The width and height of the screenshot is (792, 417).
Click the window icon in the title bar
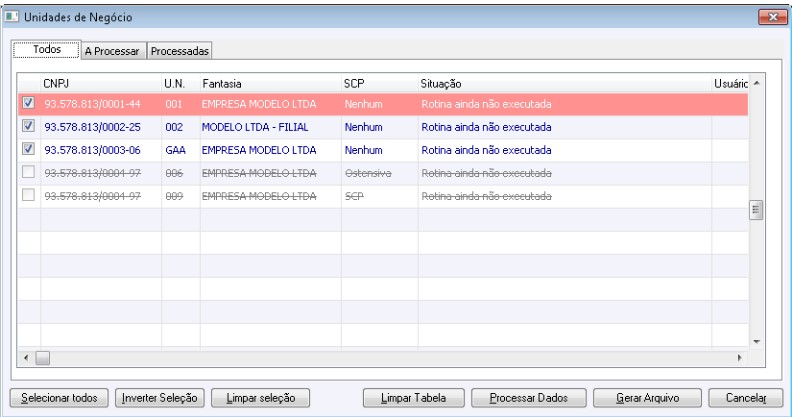point(12,17)
